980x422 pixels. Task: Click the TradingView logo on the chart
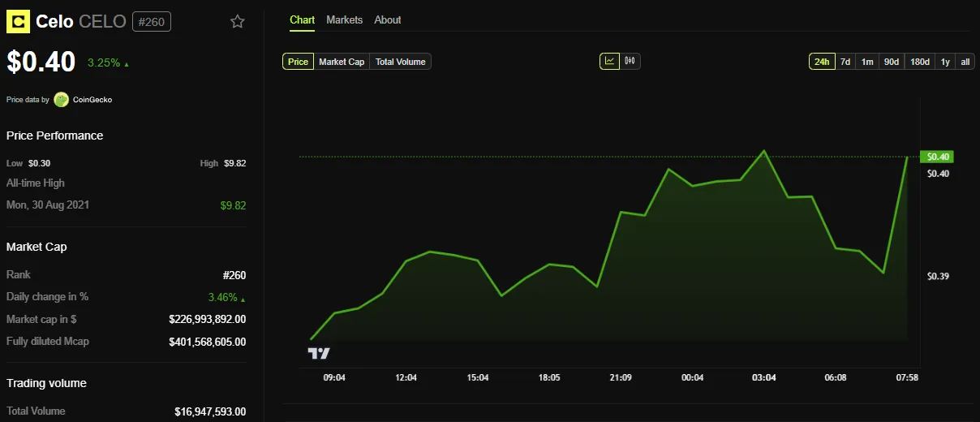(319, 353)
